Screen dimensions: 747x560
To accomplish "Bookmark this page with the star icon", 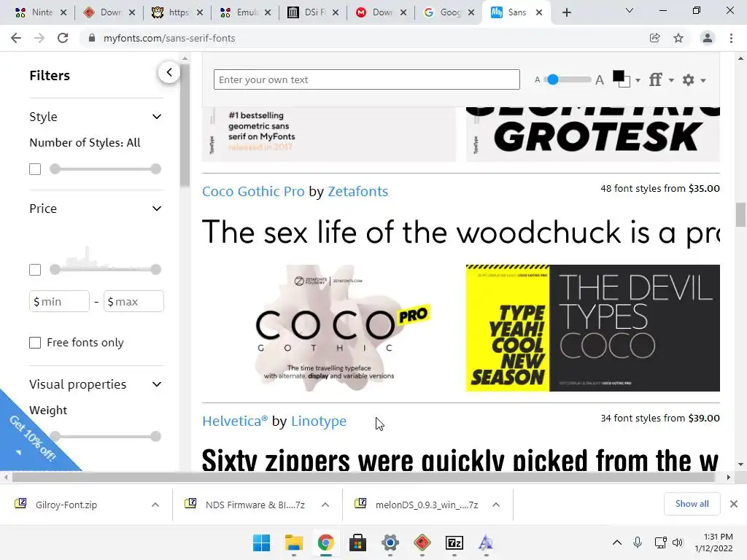I will point(678,38).
